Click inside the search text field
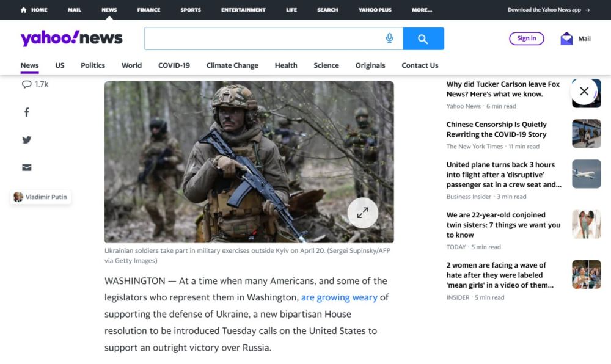This screenshot has height=364, width=611. [263, 38]
